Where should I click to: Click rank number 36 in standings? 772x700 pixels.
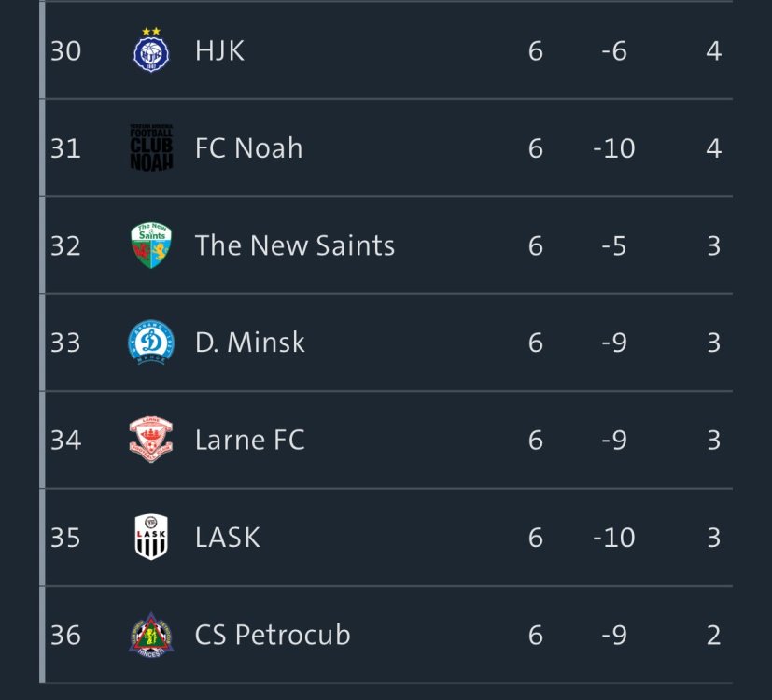65,635
